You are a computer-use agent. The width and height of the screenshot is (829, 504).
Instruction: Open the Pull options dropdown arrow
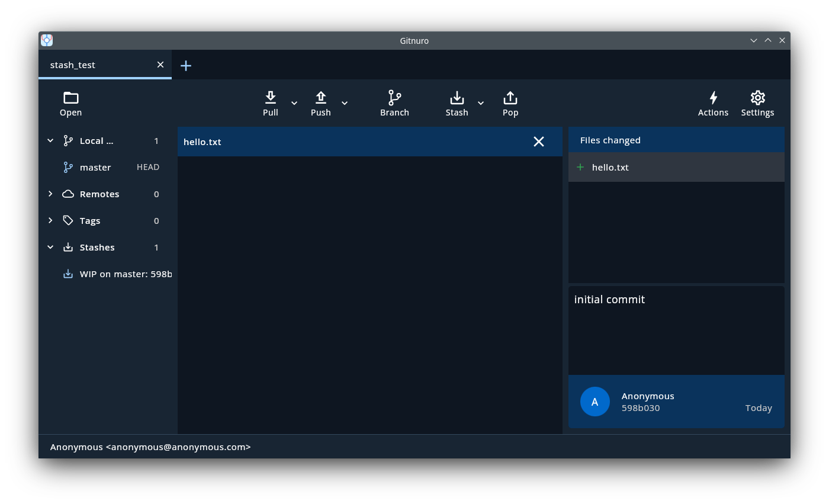point(294,102)
